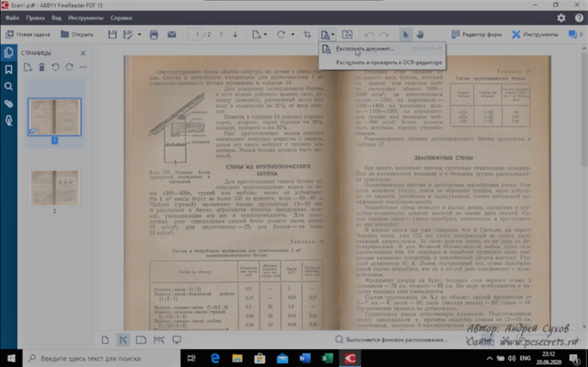The width and height of the screenshot is (588, 367).
Task: Click the background recognition status text
Action: (396, 340)
